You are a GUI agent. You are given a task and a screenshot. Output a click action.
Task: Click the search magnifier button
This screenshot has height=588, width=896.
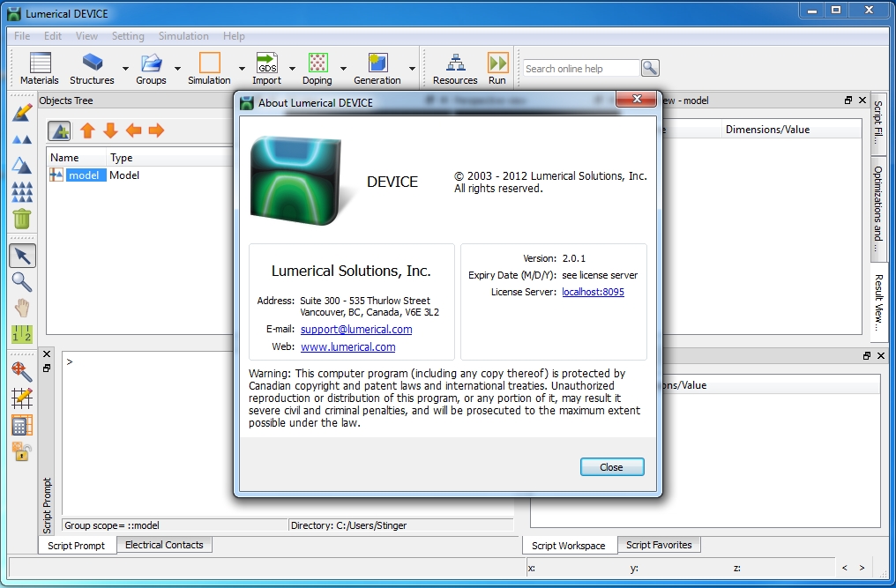(x=650, y=68)
